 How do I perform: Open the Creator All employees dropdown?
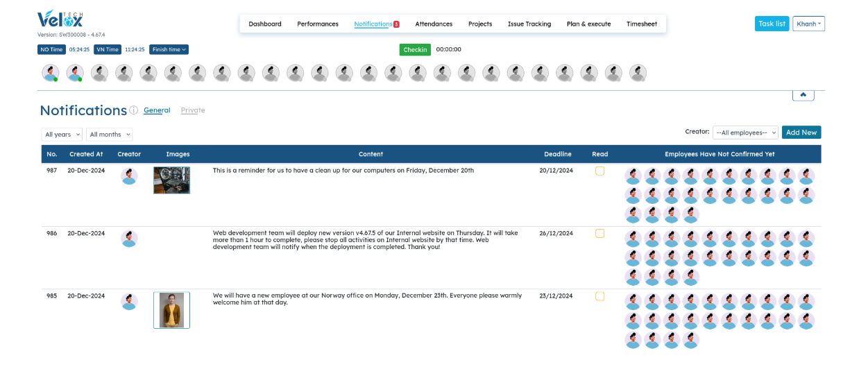(x=745, y=133)
